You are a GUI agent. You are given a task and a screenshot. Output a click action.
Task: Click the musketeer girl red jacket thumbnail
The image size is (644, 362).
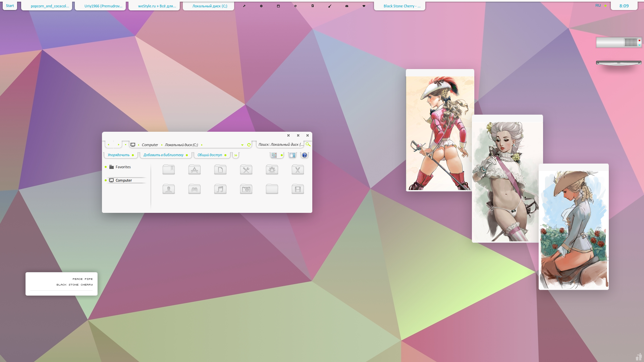(440, 130)
